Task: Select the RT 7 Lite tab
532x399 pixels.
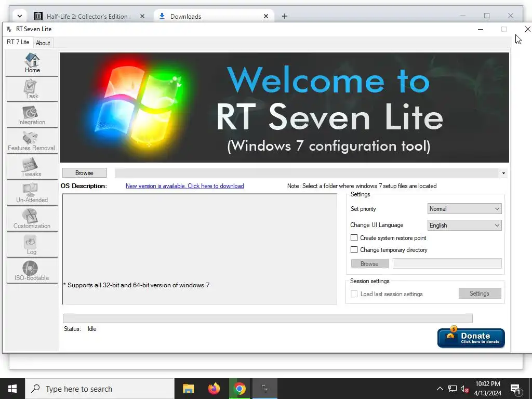Action: (18, 42)
